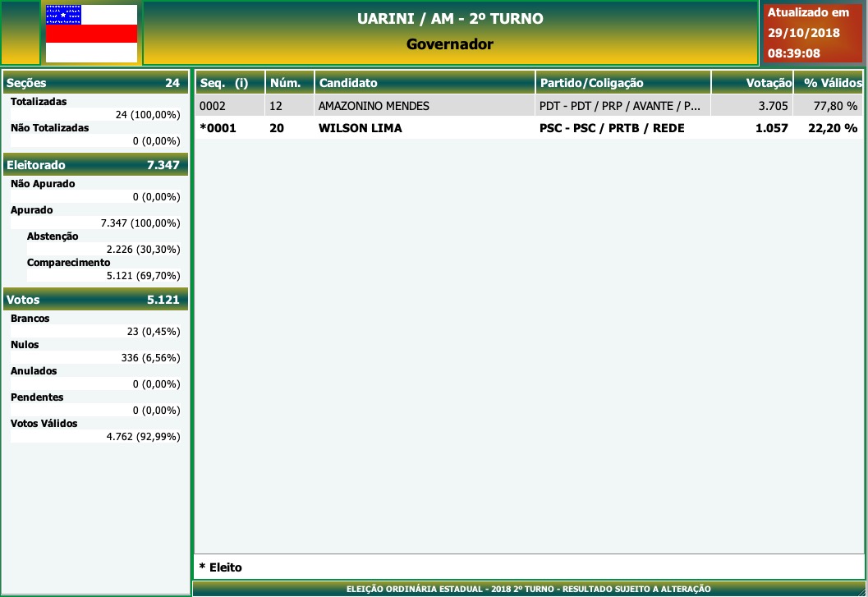Click the Atualizado em timestamp box
This screenshot has width=868, height=597.
click(812, 33)
